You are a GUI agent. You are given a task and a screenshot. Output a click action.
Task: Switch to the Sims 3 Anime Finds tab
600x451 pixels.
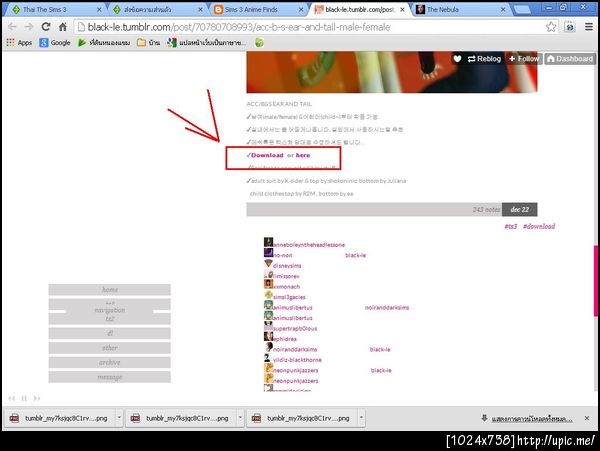258,10
